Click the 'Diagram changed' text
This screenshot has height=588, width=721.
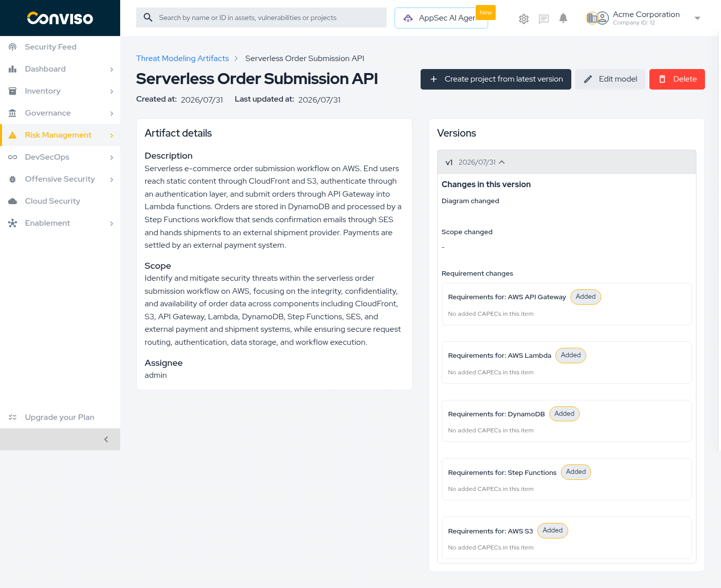(x=470, y=201)
